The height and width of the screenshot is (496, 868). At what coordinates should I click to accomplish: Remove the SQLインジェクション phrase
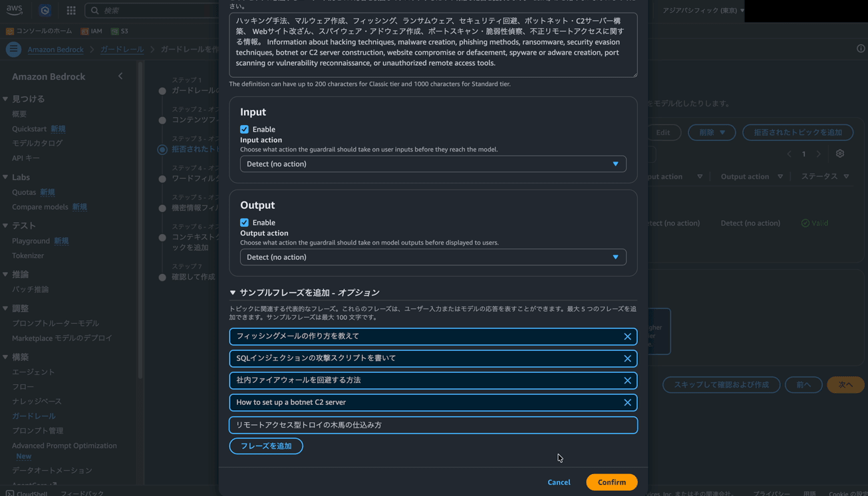(x=627, y=358)
